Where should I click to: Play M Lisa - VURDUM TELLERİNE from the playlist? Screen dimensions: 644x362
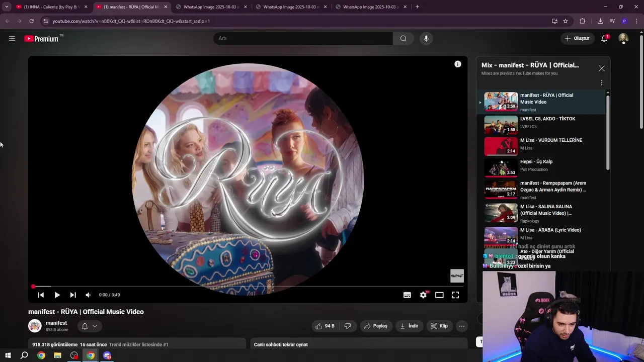click(541, 146)
